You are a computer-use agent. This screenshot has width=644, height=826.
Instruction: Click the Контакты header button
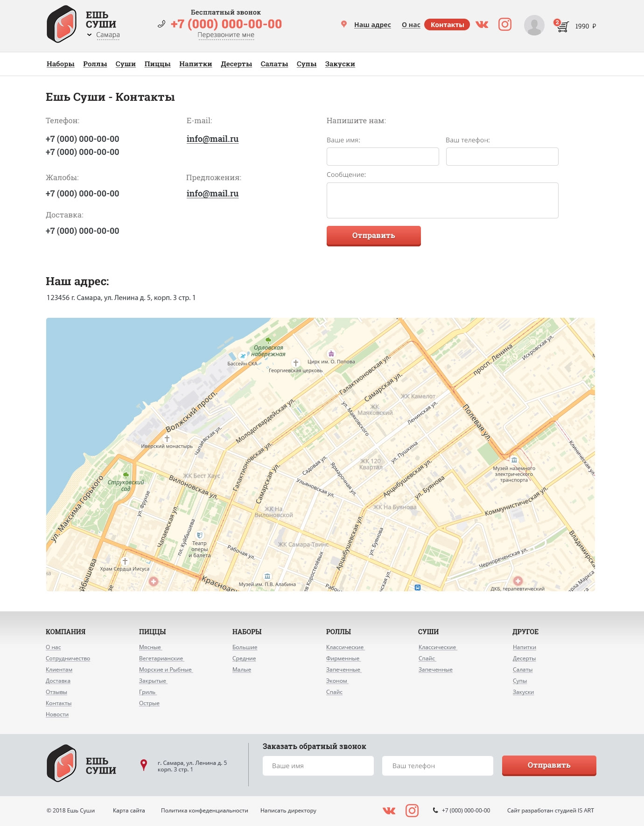pos(447,25)
